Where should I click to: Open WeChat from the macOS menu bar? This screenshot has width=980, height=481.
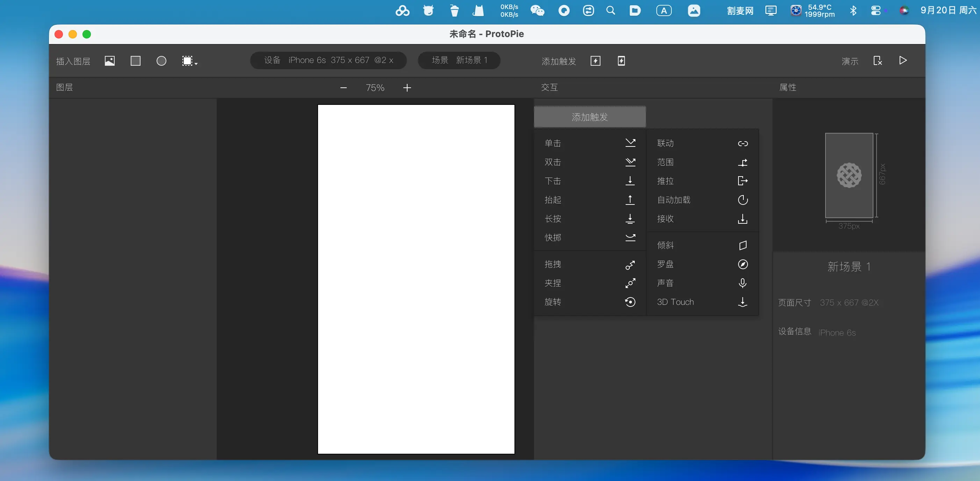tap(537, 10)
